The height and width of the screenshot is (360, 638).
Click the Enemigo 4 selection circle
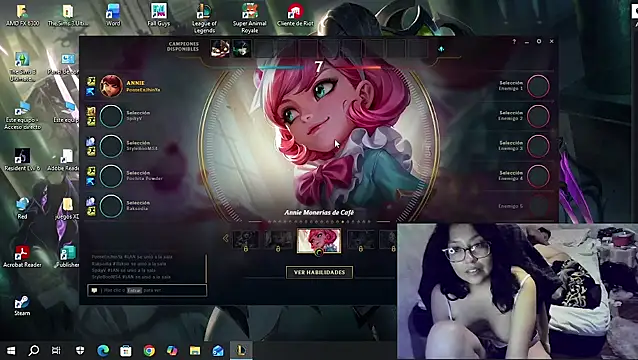pyautogui.click(x=538, y=176)
